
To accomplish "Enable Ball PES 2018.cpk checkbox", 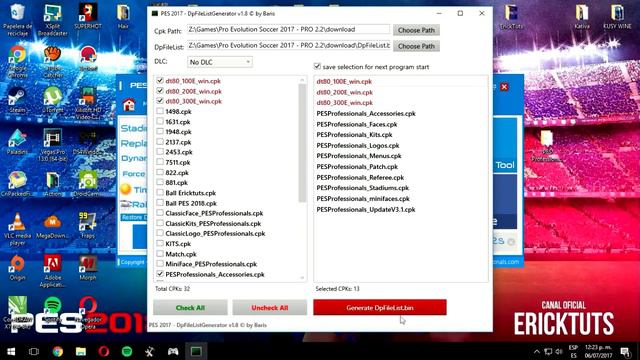I will point(160,203).
